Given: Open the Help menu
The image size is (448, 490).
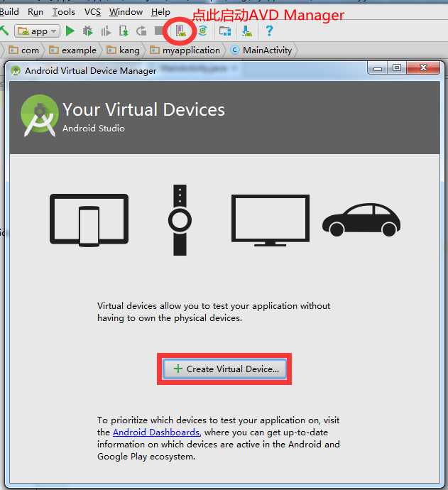Looking at the screenshot, I should tap(160, 12).
